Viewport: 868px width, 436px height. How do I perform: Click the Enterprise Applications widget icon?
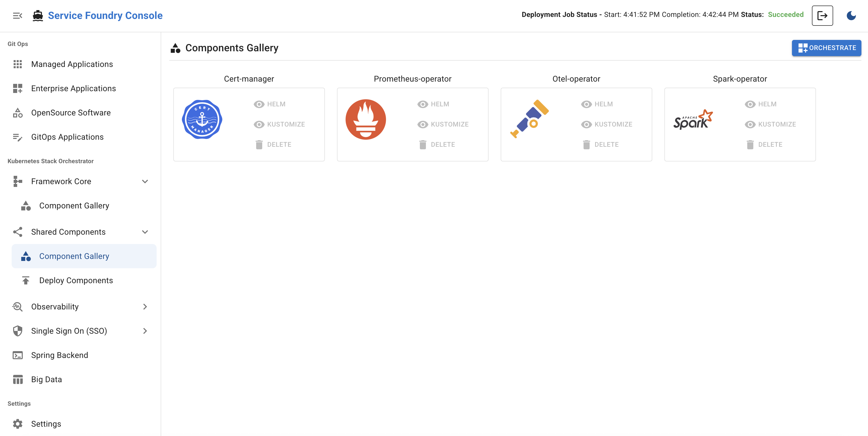coord(17,88)
